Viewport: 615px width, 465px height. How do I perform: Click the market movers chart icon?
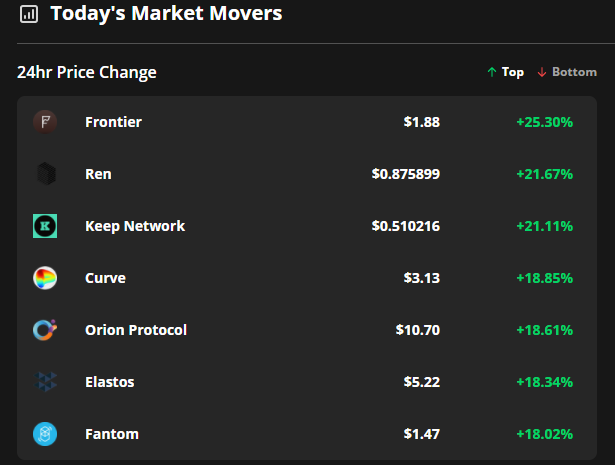point(29,14)
